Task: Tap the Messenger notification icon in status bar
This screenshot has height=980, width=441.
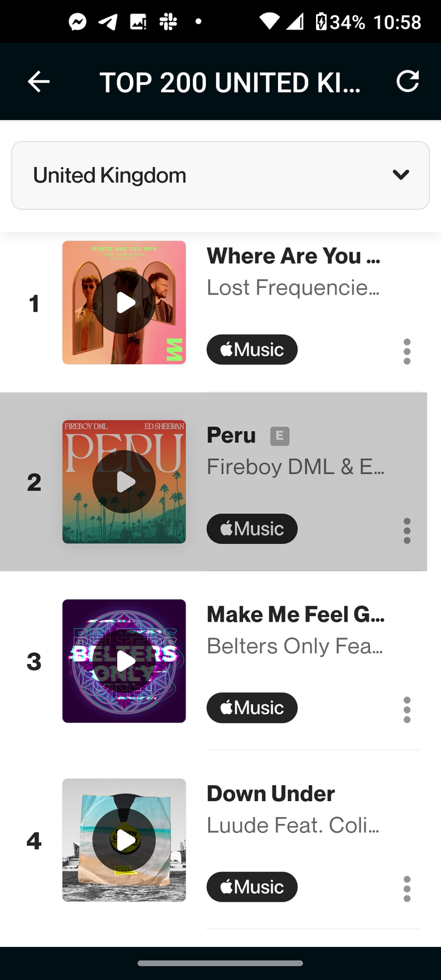Action: tap(77, 22)
